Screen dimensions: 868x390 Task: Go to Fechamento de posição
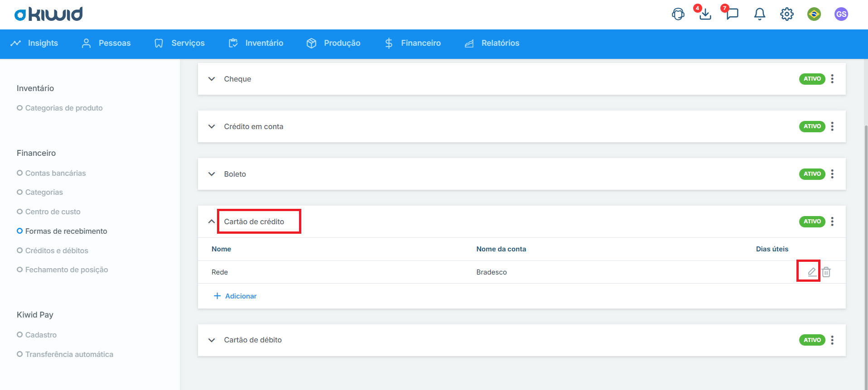pyautogui.click(x=63, y=270)
